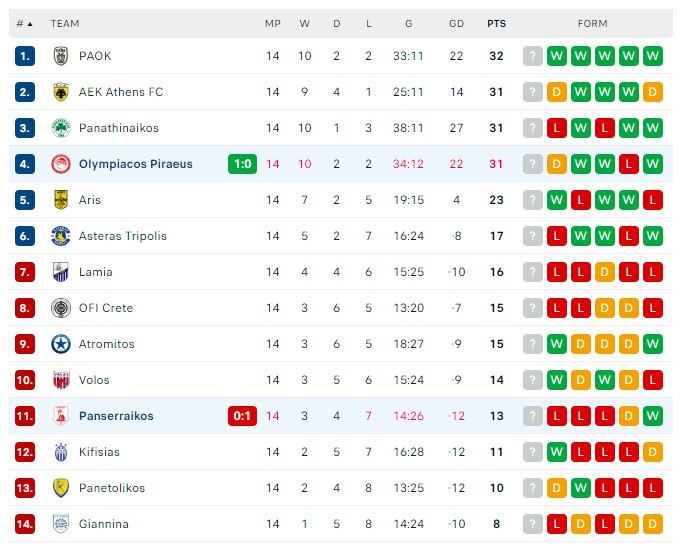The height and width of the screenshot is (547, 684).
Task: Click the Panathinaikos green clover crest
Action: pos(60,128)
